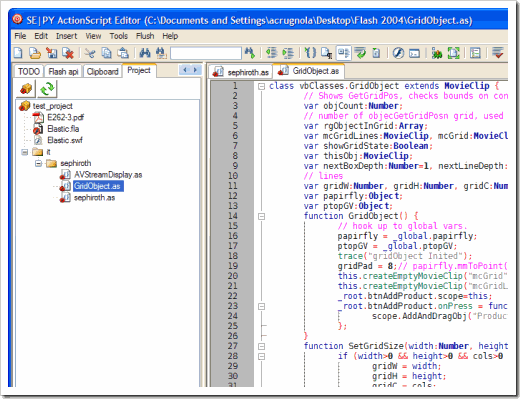Collapse the GridObject function fold at line 14
Screen dimensions: 520x399
[x=262, y=216]
